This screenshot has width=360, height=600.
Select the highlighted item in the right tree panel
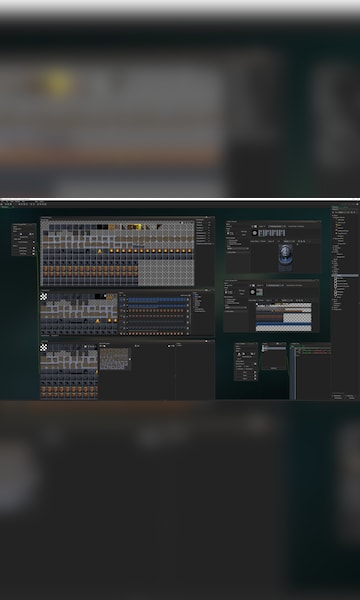(345, 276)
